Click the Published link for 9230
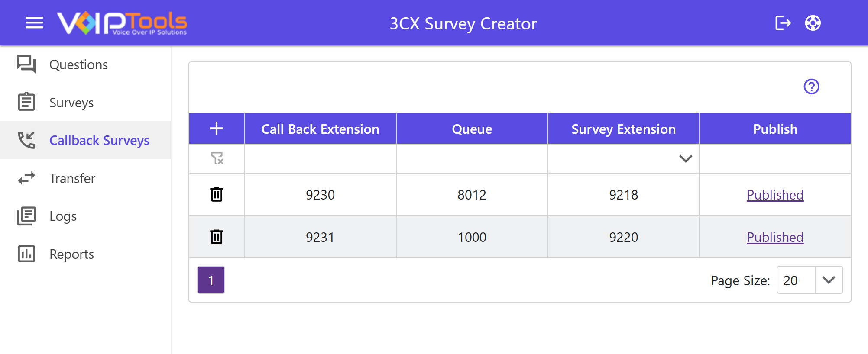868x354 pixels. (775, 195)
